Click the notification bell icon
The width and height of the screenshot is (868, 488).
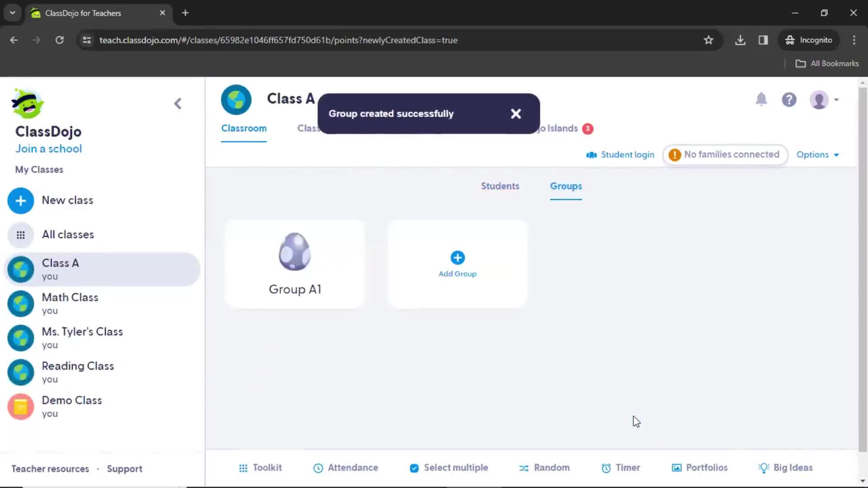[761, 99]
